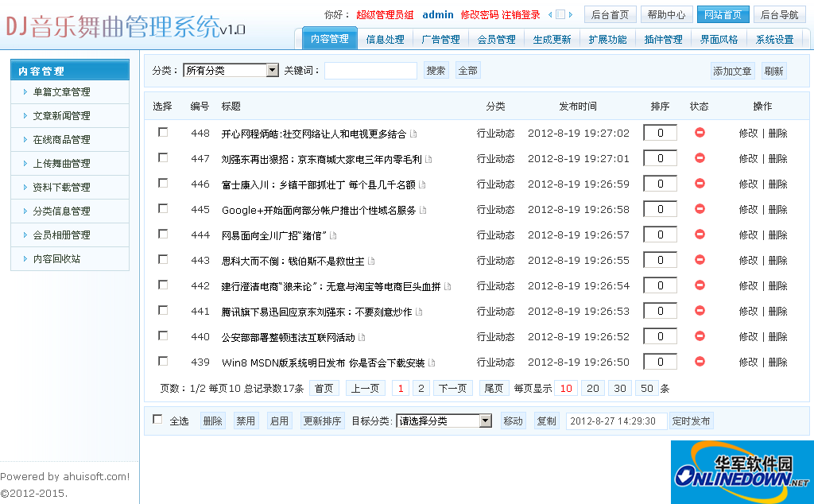Click the 刷新 refresh button

click(773, 71)
